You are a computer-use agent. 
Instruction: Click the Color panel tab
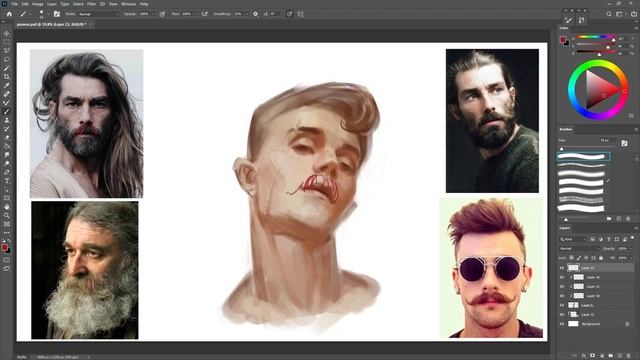(564, 28)
